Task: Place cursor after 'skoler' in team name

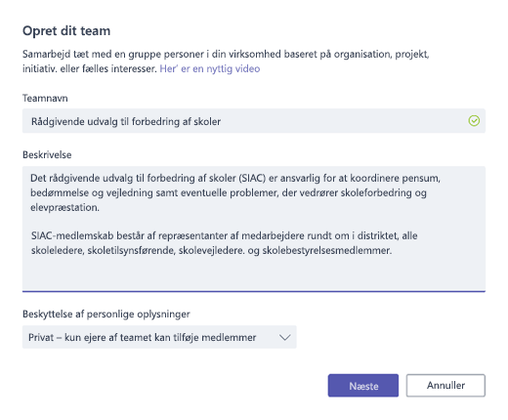Action: point(222,121)
